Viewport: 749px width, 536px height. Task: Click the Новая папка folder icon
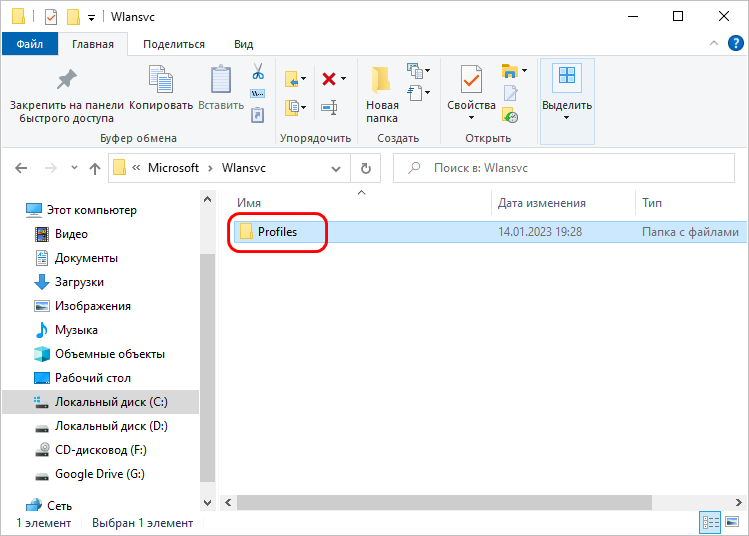(381, 79)
